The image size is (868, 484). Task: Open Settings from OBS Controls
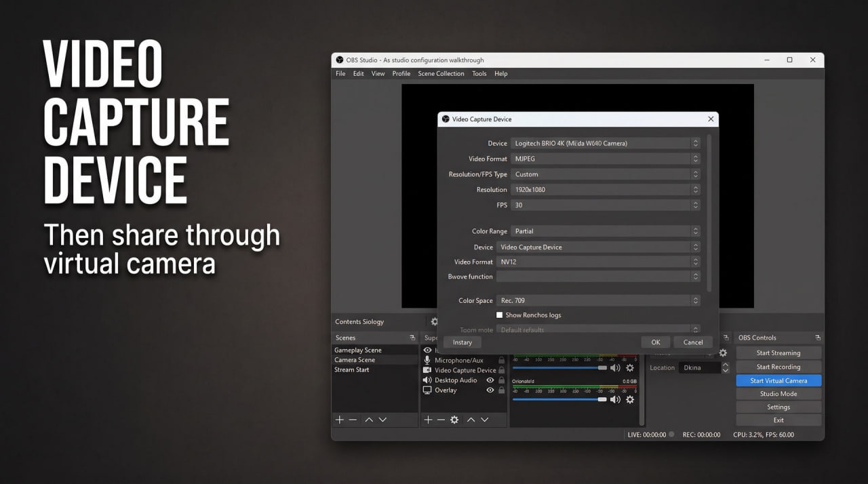(x=778, y=407)
